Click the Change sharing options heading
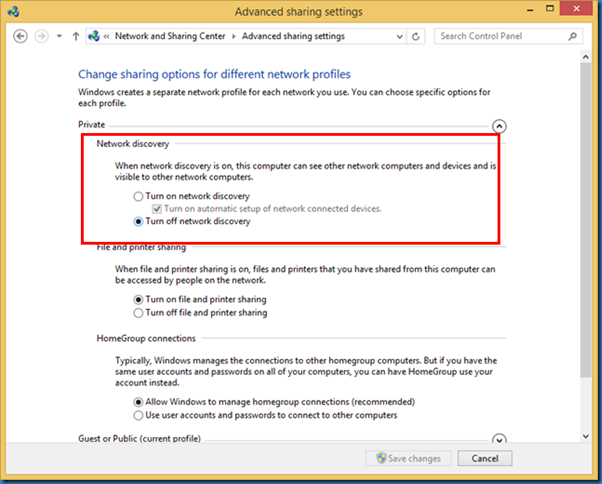This screenshot has width=602, height=484. coord(214,74)
